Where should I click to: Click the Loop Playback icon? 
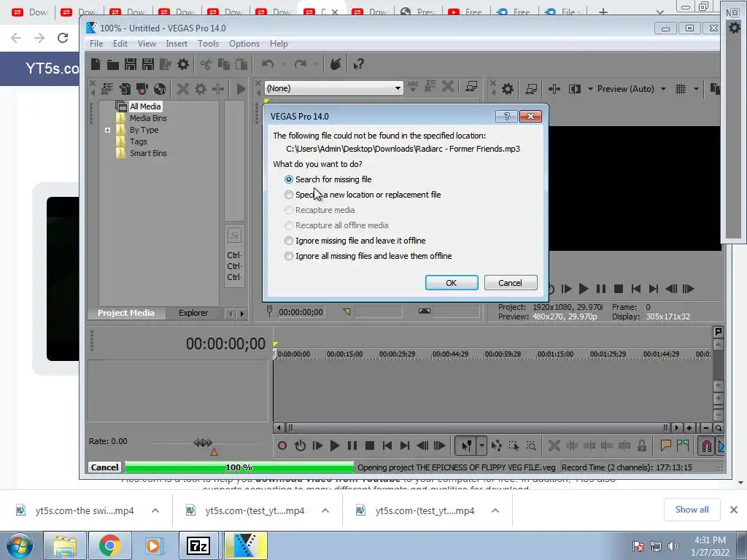[x=300, y=446]
